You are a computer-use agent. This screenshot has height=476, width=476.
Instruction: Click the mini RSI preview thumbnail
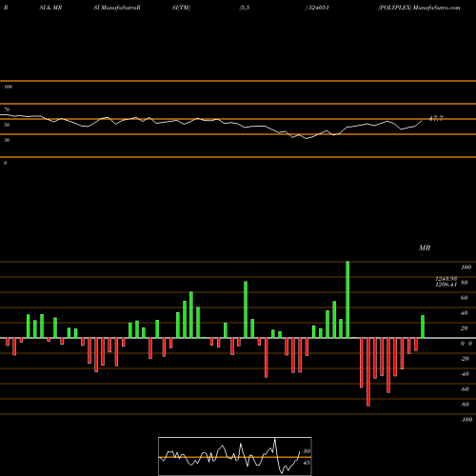pos(235,456)
